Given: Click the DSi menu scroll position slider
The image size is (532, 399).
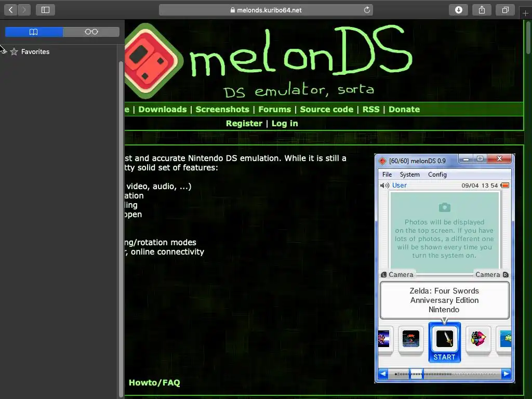Looking at the screenshot, I should tap(416, 374).
